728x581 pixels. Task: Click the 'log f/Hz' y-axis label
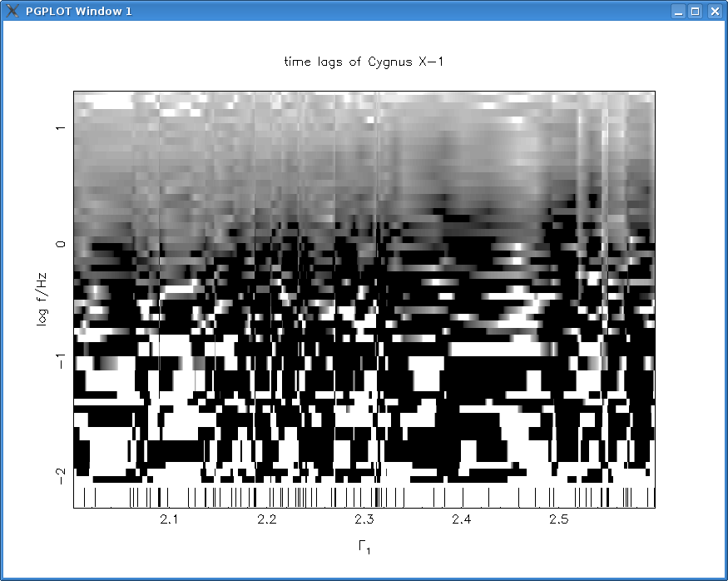click(x=42, y=300)
